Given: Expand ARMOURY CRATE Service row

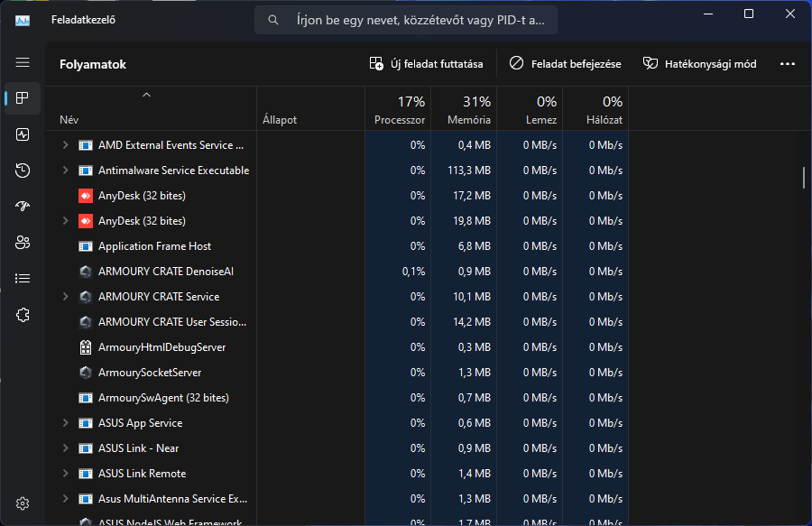Looking at the screenshot, I should 65,297.
